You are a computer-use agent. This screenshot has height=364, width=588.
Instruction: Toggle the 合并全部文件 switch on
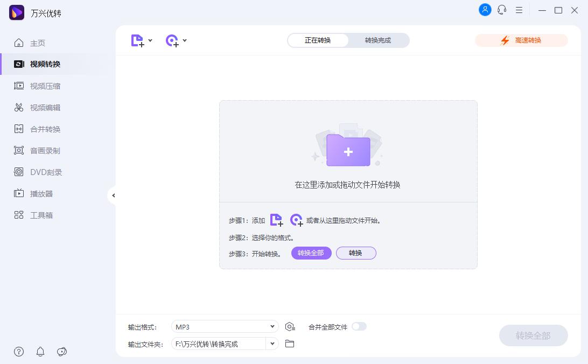[x=359, y=326]
